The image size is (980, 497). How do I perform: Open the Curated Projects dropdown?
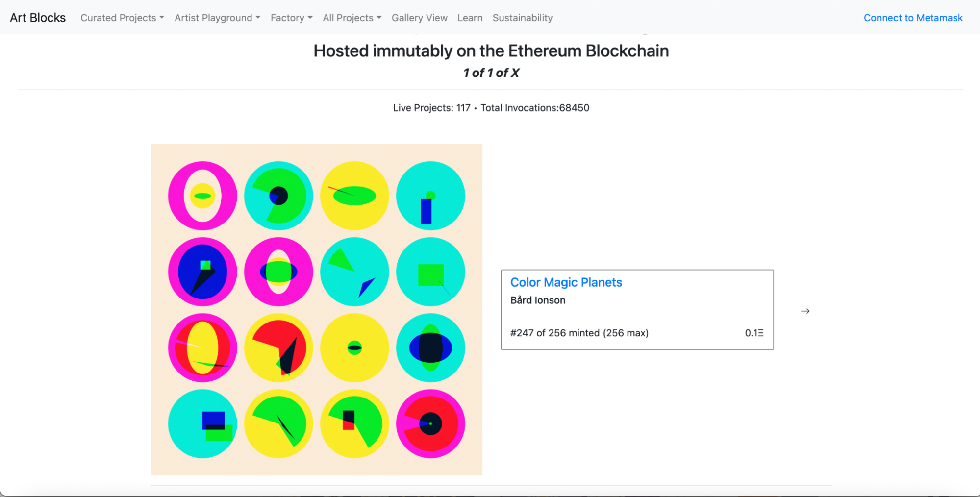pos(123,18)
